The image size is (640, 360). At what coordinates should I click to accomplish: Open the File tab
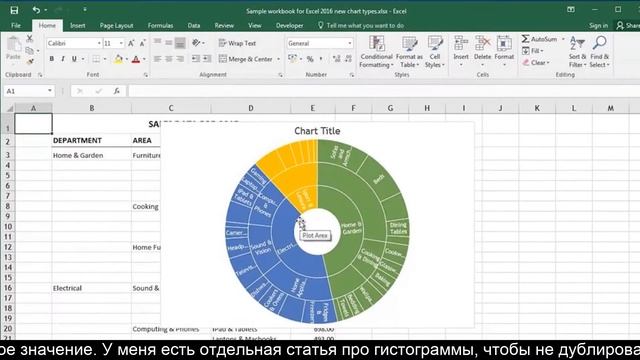16,25
